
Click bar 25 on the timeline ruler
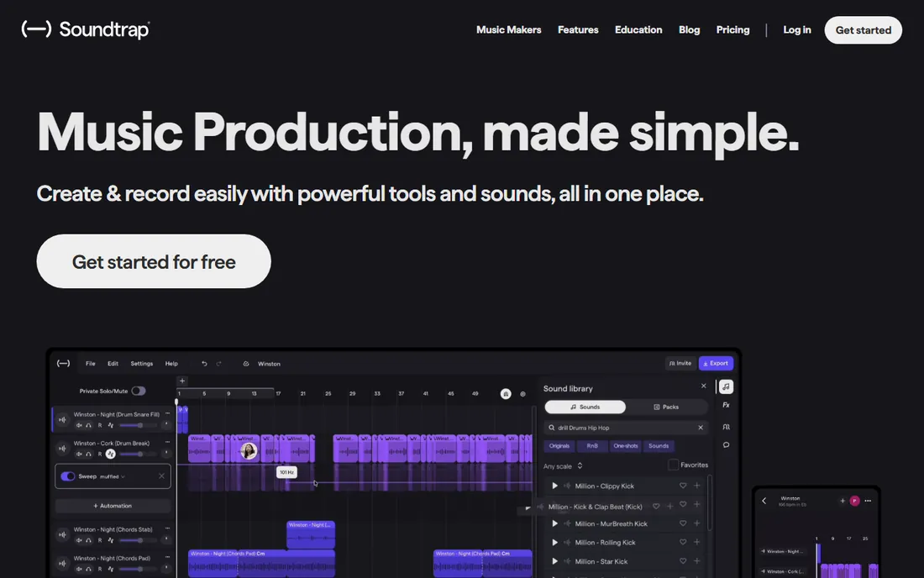click(x=328, y=393)
